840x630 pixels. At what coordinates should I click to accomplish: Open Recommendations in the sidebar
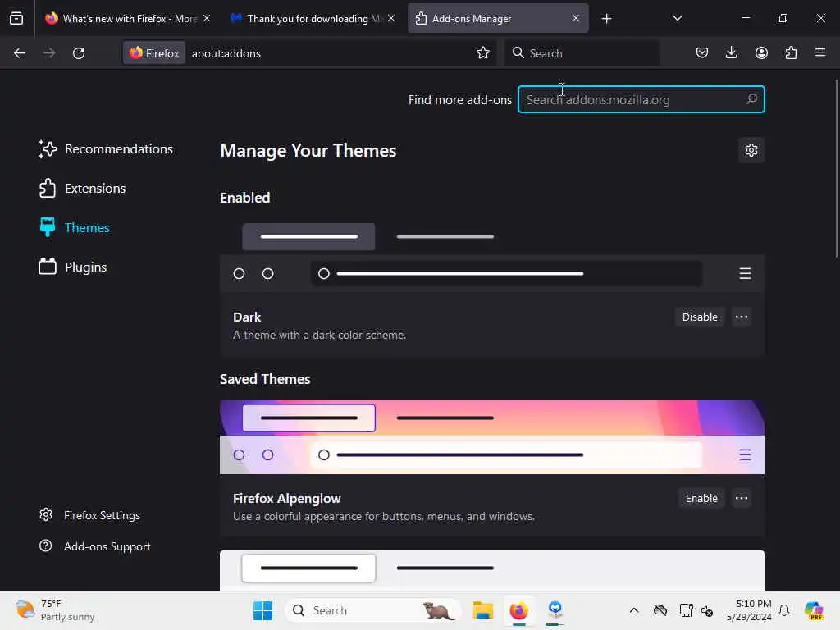pos(106,149)
